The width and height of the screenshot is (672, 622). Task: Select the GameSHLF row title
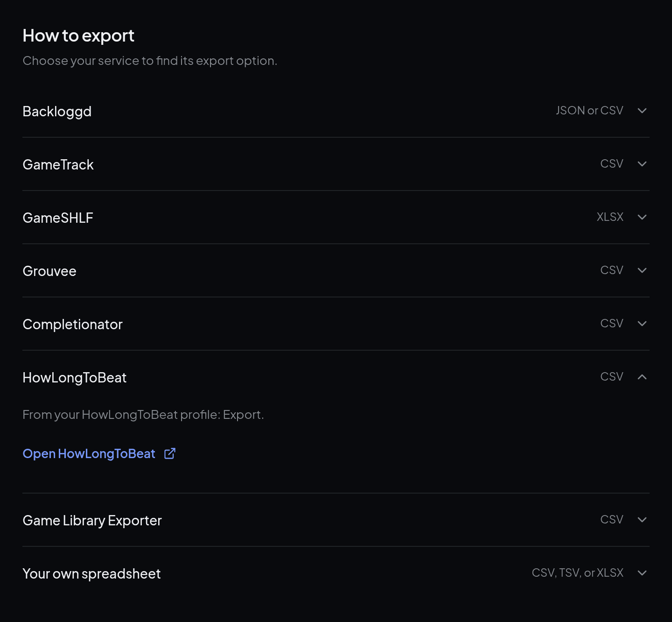(x=58, y=218)
